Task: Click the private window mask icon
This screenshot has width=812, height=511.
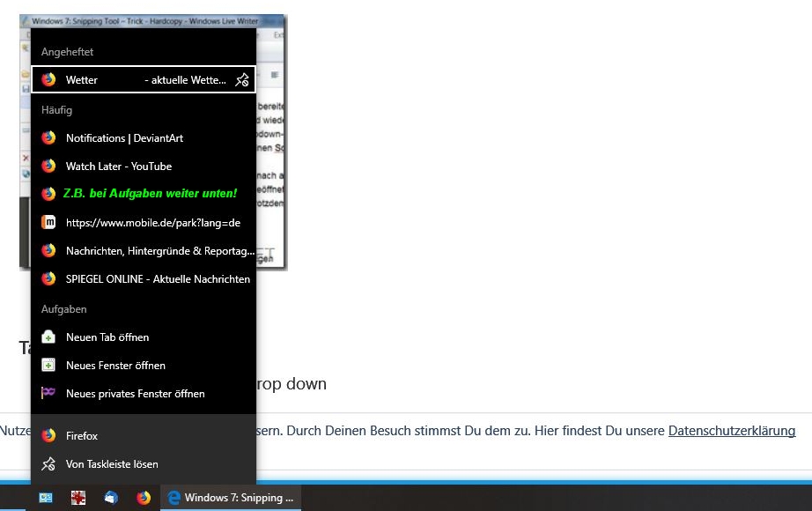Action: (48, 393)
